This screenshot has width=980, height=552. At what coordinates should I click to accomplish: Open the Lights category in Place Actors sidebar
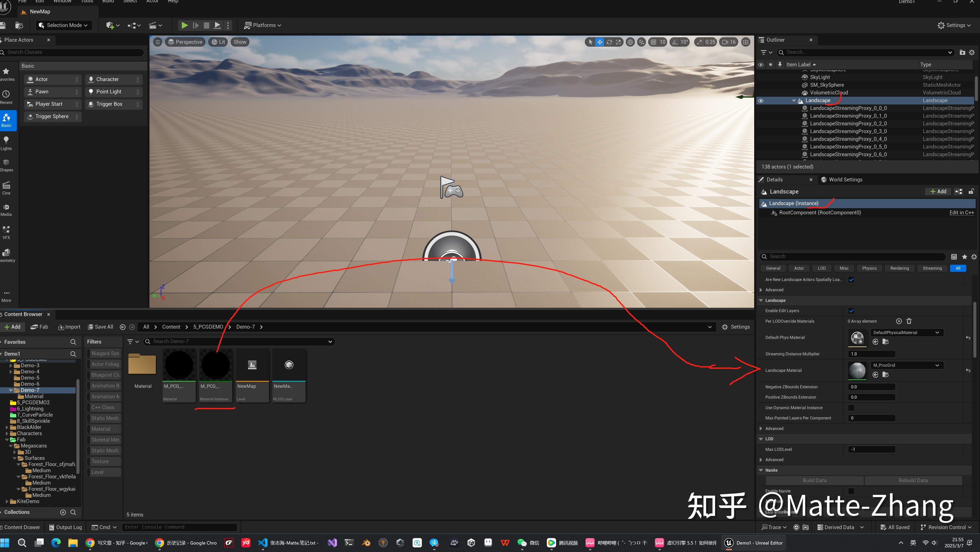6,143
